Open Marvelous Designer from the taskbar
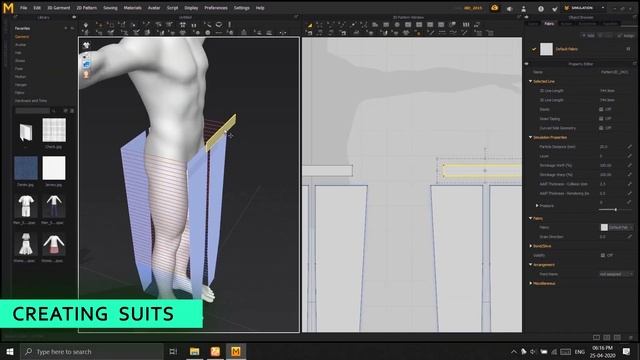 coord(236,351)
